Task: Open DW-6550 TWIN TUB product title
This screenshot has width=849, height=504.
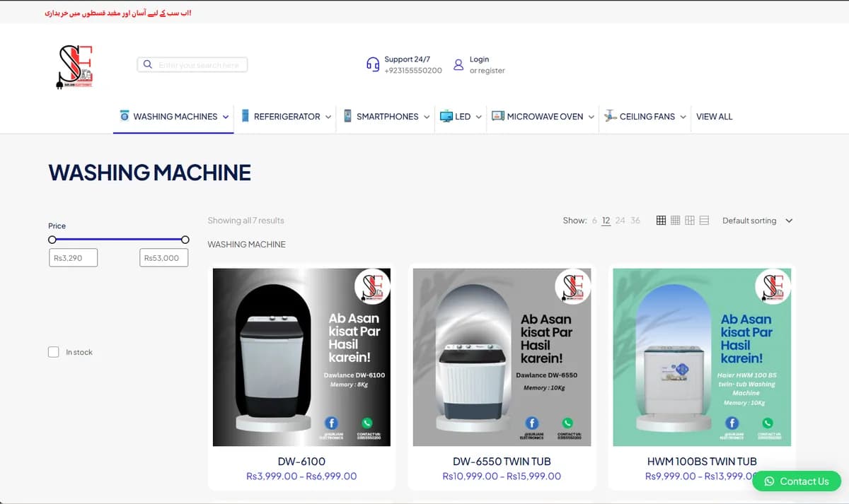Action: [x=502, y=462]
